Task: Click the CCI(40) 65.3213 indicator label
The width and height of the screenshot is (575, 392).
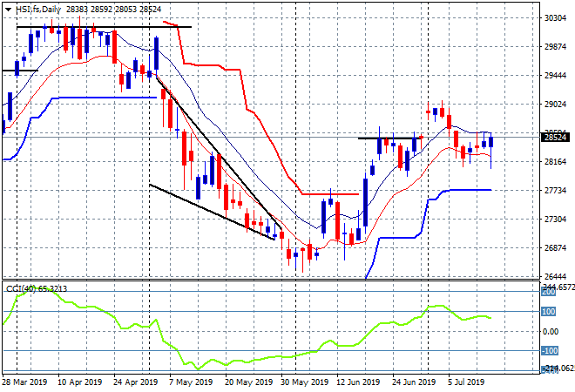Action: 37,289
